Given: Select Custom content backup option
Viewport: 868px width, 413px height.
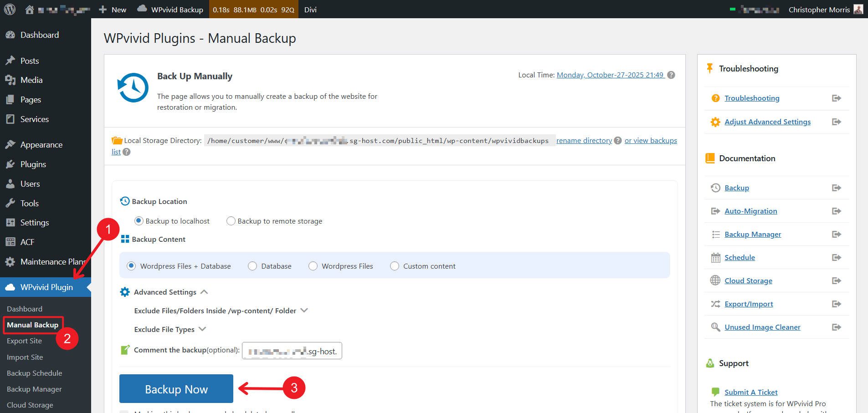Looking at the screenshot, I should [x=394, y=266].
